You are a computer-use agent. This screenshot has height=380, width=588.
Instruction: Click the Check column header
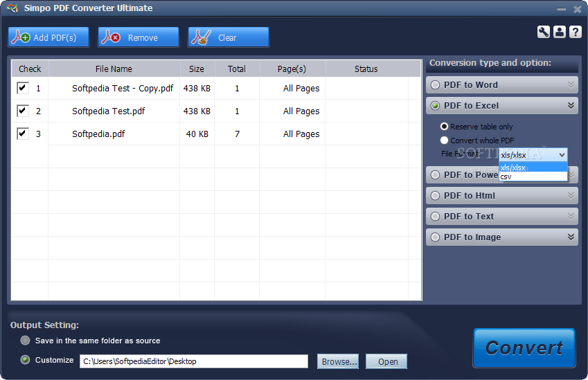click(30, 69)
